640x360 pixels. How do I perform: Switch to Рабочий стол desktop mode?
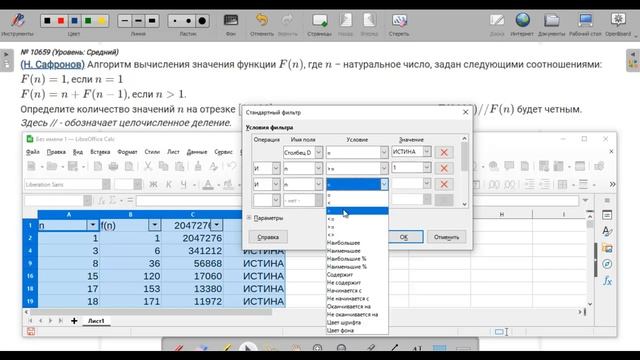click(585, 20)
